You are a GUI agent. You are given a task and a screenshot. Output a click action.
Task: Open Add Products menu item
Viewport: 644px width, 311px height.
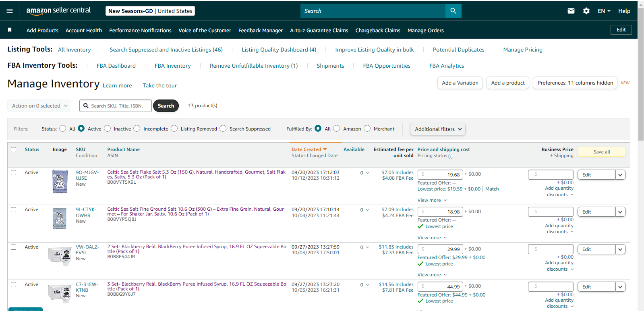42,30
